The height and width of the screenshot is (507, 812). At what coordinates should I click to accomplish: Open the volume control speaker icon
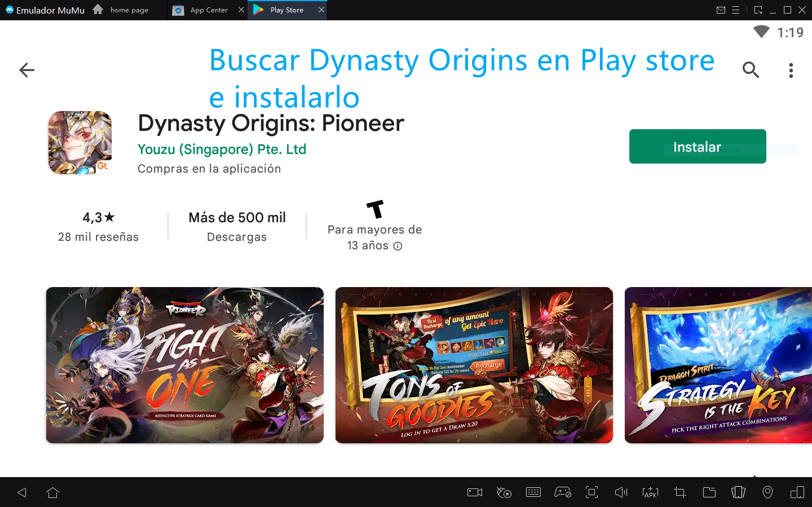coord(621,492)
